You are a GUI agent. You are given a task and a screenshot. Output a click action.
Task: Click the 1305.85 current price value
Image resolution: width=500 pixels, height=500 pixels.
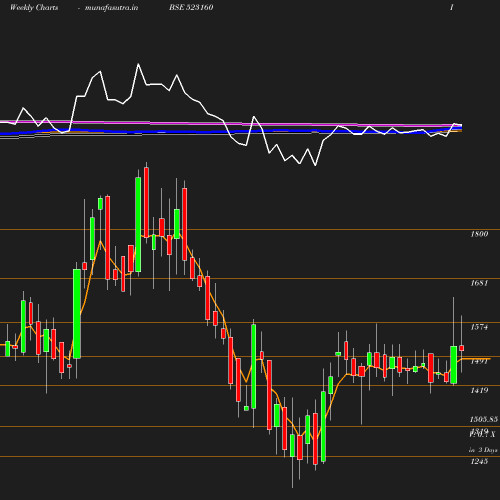(x=484, y=419)
